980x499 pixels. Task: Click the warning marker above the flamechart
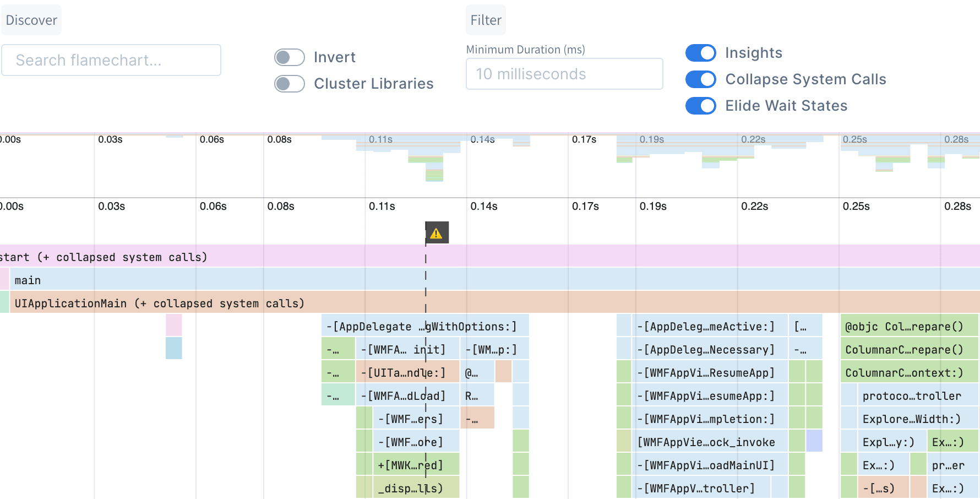coord(437,232)
